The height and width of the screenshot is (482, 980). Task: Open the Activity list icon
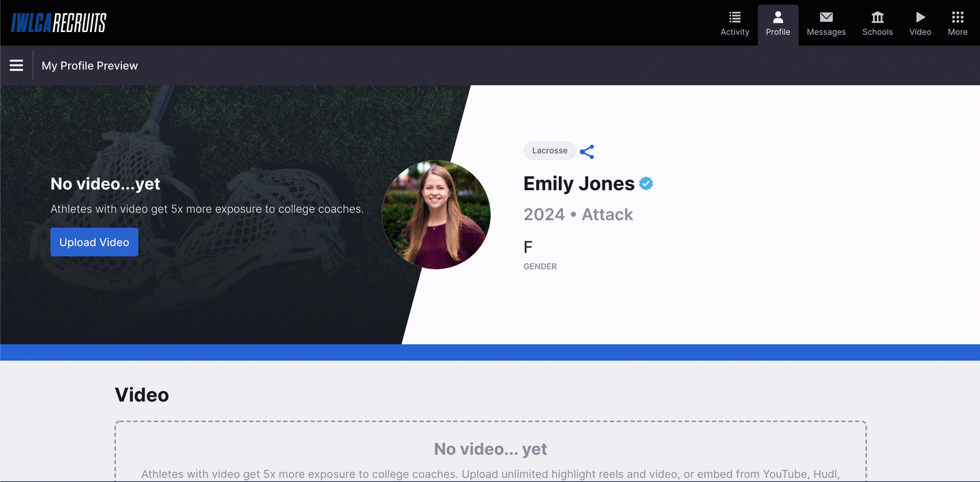(735, 17)
